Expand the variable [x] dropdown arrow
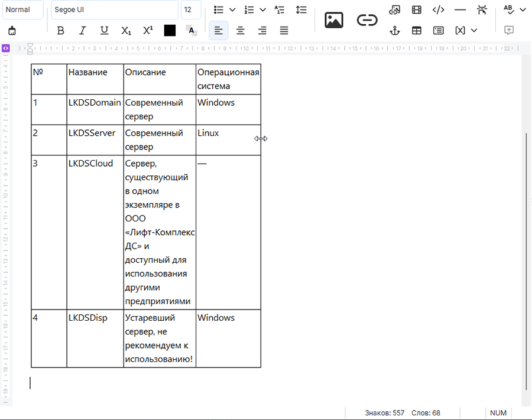This screenshot has width=532, height=420. 474,31
